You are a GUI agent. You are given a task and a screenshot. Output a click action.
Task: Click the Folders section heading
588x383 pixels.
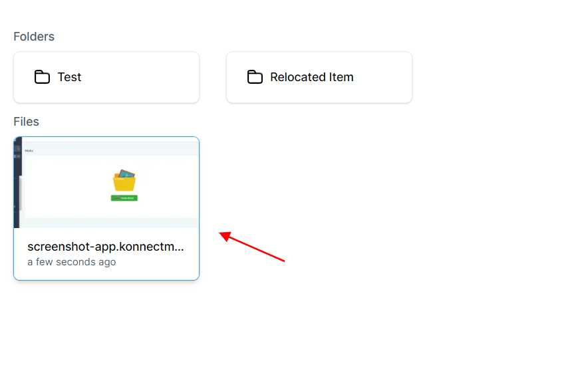coord(34,37)
